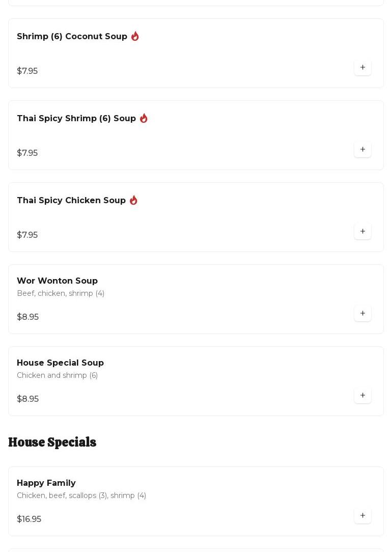Click Happy Family ingredients description
The image size is (392, 552).
pyautogui.click(x=81, y=495)
